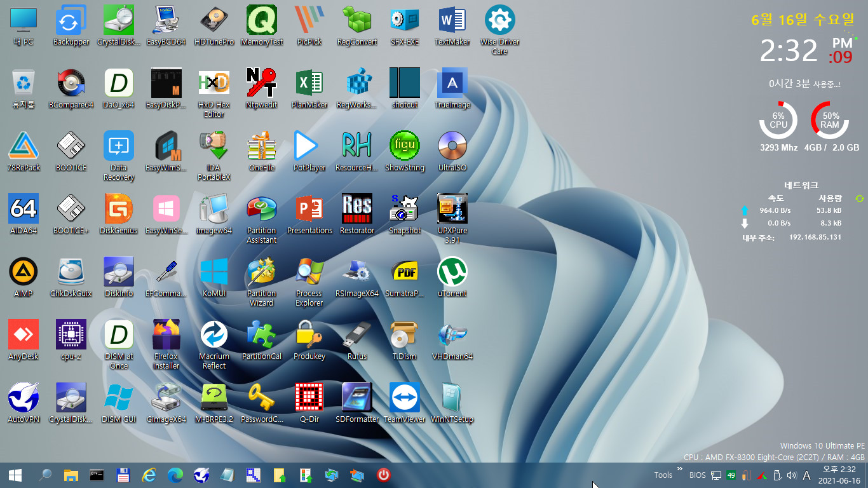Open Internet Explorer on taskbar
The image size is (868, 488).
(x=149, y=475)
